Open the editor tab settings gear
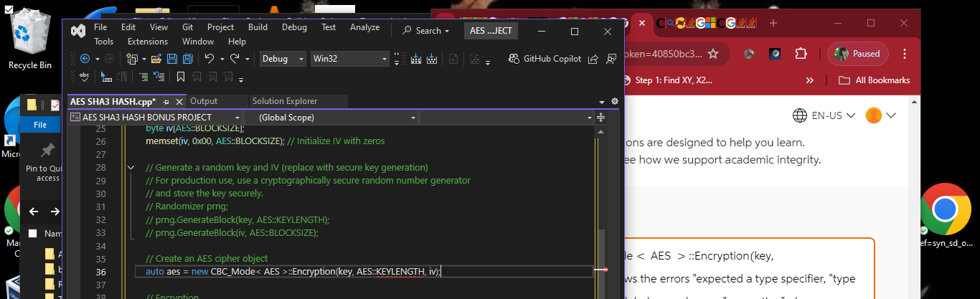 click(x=614, y=102)
